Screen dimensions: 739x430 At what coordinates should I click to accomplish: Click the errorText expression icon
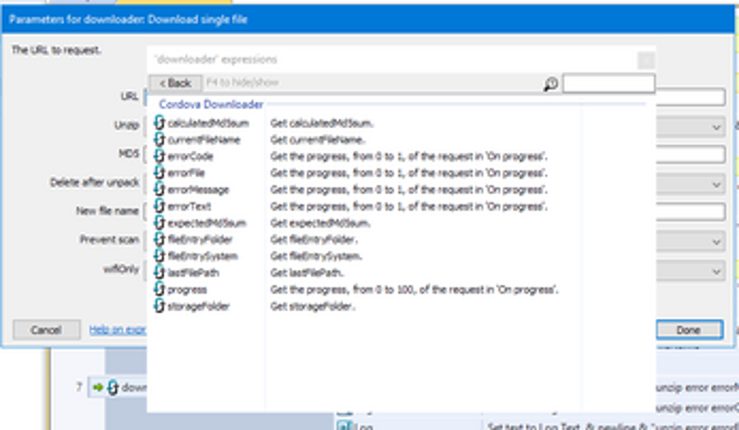tap(159, 206)
